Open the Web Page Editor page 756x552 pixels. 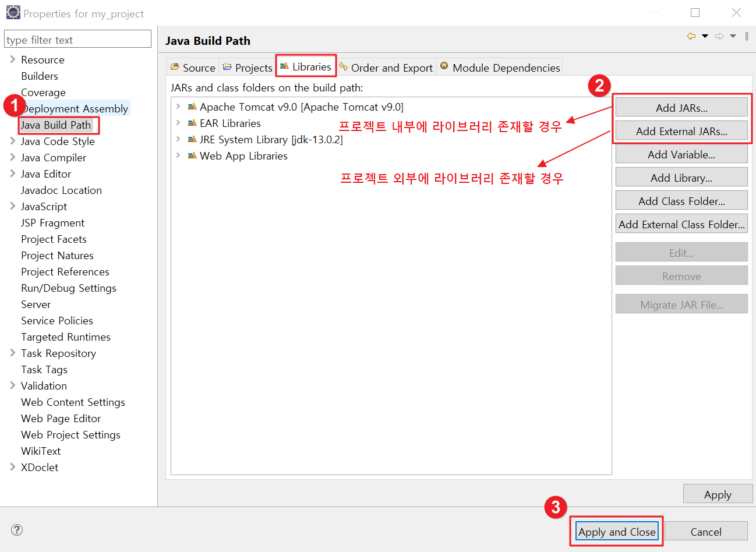tap(61, 418)
